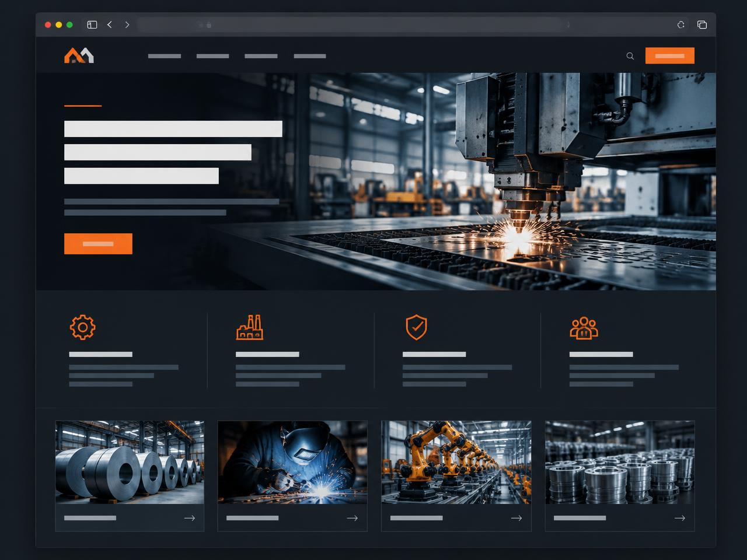Click the machined parts card caption
Viewport: 747px width, 560px height.
(580, 518)
